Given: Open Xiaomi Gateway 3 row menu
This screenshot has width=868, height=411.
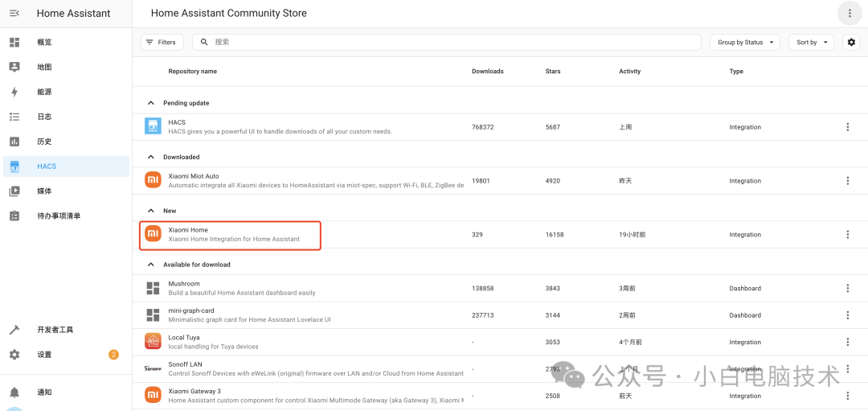Looking at the screenshot, I should (848, 396).
